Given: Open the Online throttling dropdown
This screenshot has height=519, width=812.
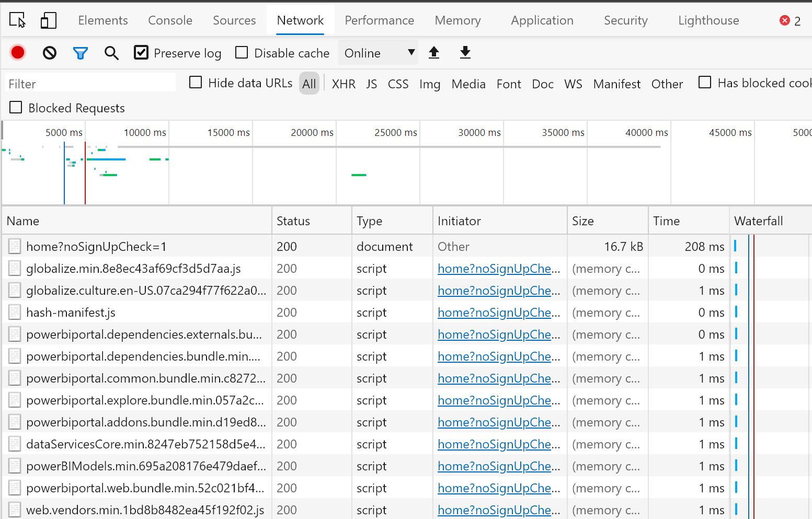Looking at the screenshot, I should (x=379, y=53).
